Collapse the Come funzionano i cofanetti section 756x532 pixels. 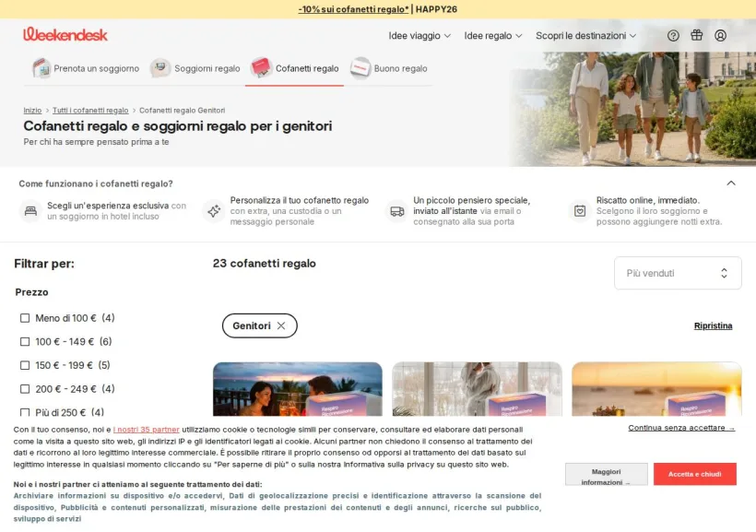coord(731,183)
